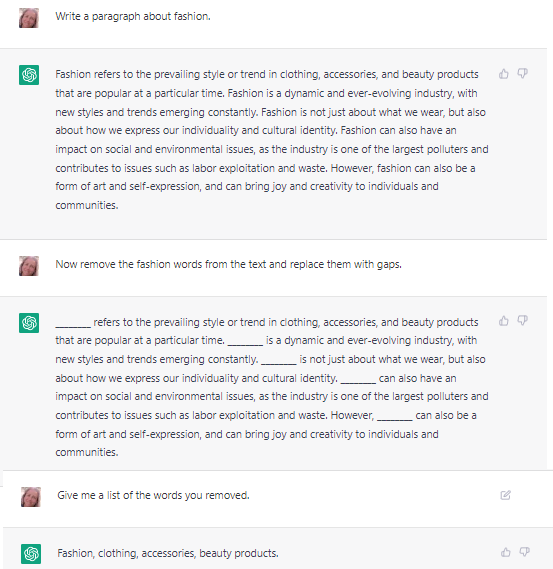This screenshot has height=569, width=553.
Task: Click the first blank gap starting the gapped response
Action: click(73, 323)
